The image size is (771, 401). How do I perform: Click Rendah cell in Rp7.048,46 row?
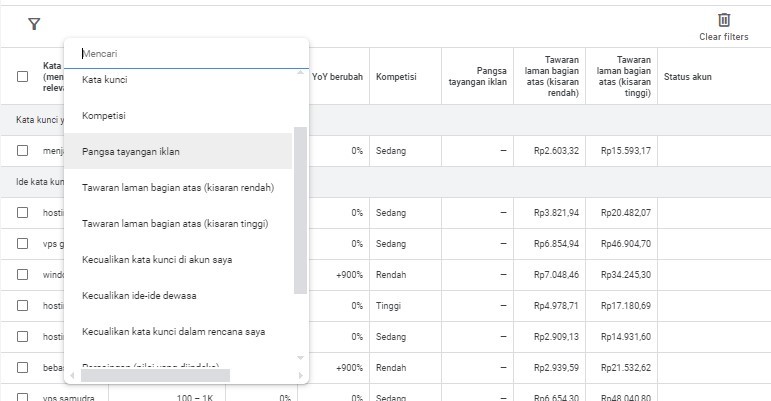click(391, 275)
